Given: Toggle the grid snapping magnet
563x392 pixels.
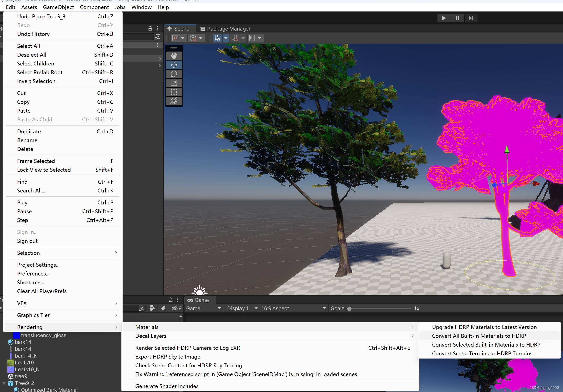Looking at the screenshot, I should coord(235,38).
